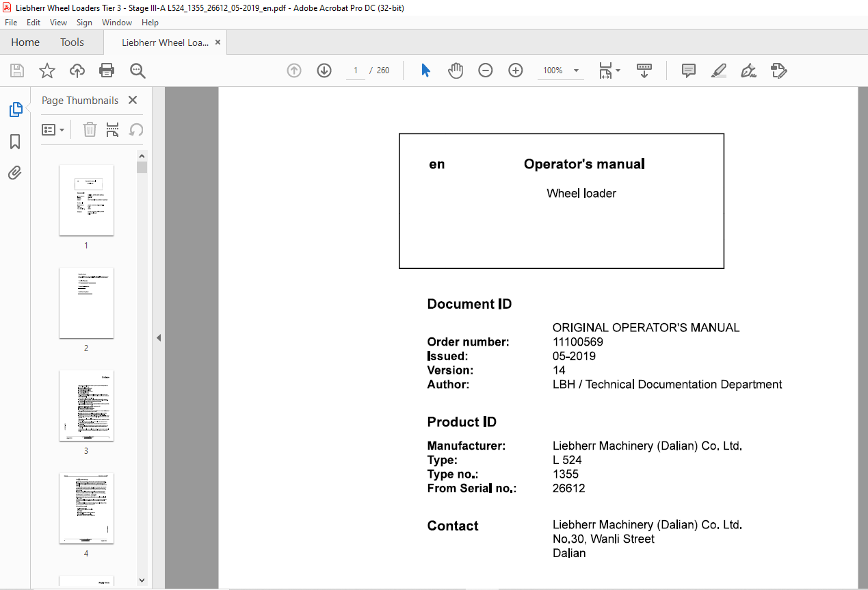Click thumbnail panel scrollbar down arrow
Viewport: 868px width, 590px height.
(x=142, y=580)
